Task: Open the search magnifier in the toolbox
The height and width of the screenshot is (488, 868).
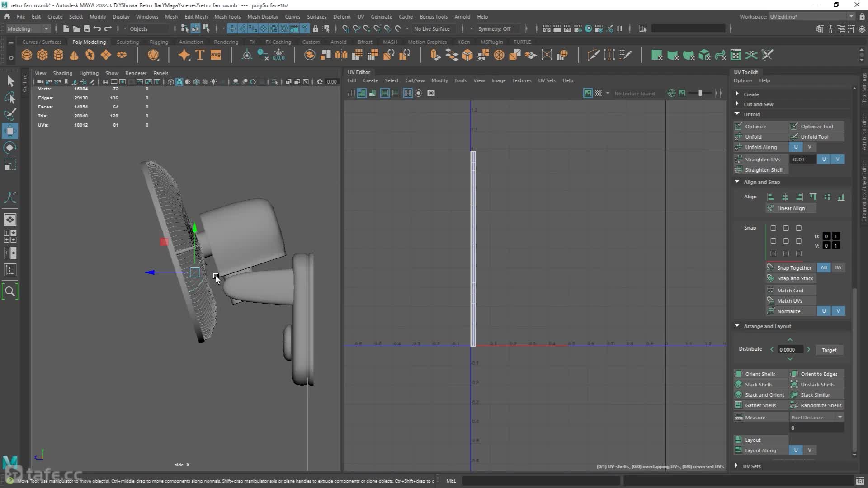Action: pos(10,291)
